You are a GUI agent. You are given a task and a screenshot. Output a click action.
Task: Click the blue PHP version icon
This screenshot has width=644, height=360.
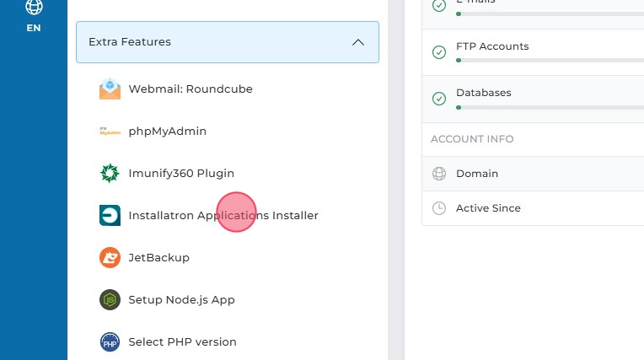click(x=110, y=342)
